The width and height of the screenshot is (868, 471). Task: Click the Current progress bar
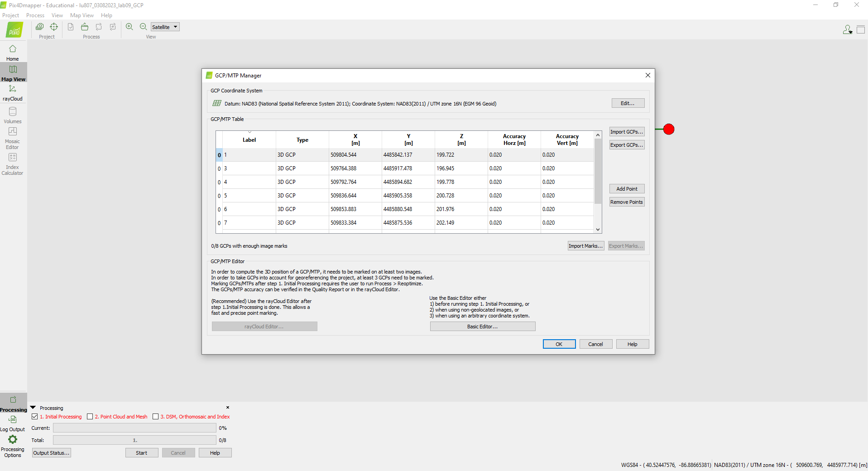pyautogui.click(x=134, y=428)
